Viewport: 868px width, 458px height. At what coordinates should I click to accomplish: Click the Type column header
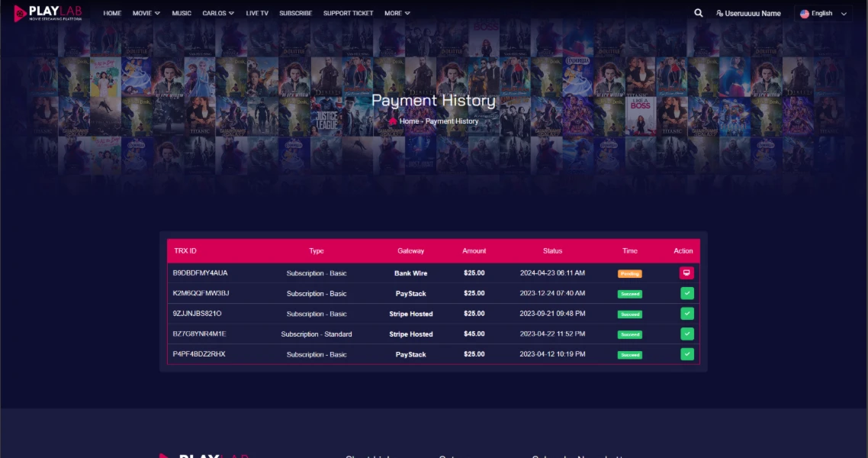(x=316, y=251)
